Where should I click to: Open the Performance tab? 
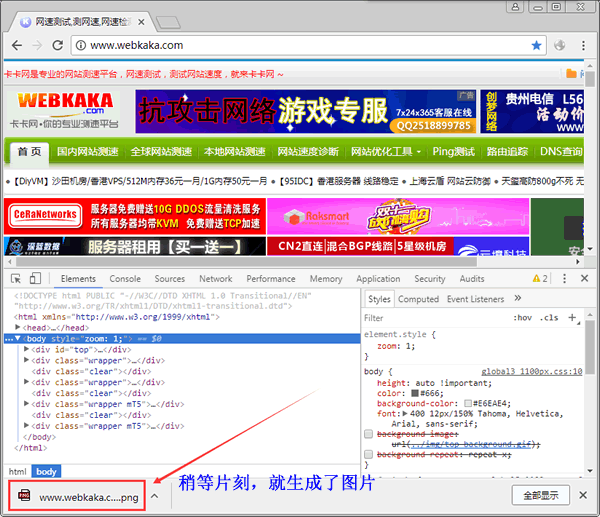271,279
